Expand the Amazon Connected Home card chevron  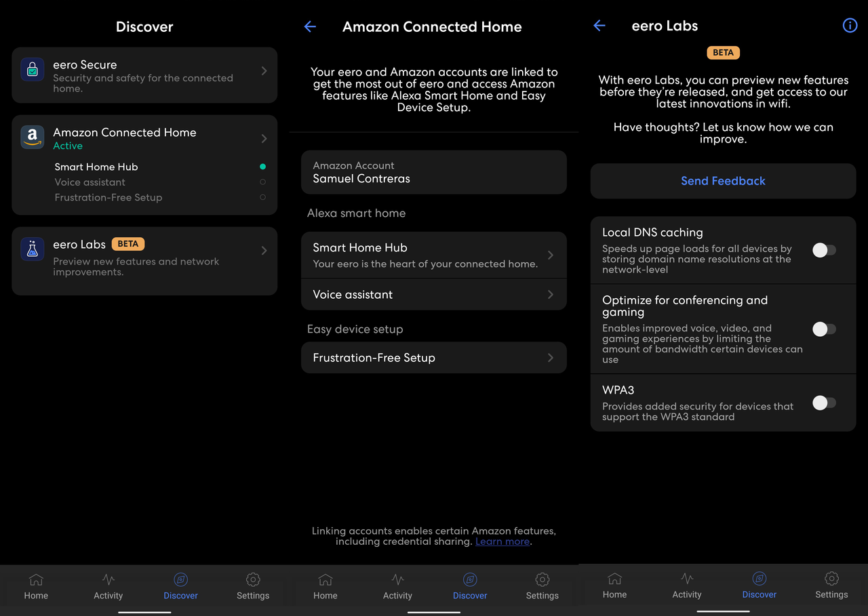click(x=264, y=138)
